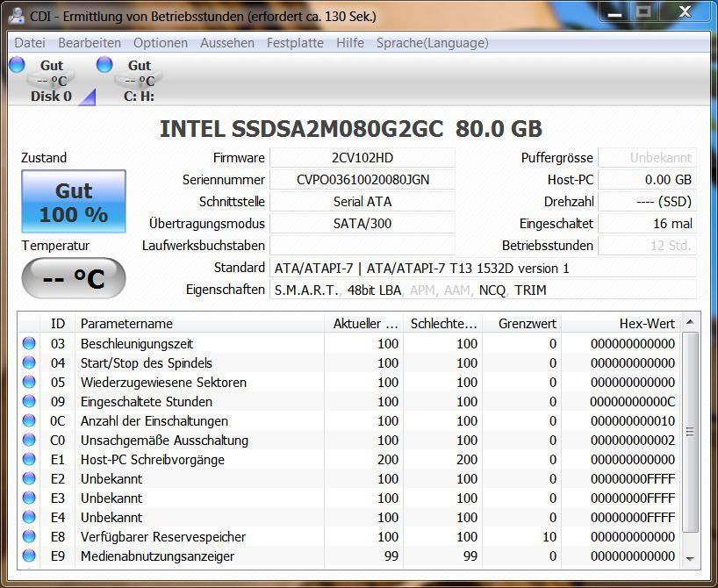The height and width of the screenshot is (588, 718).
Task: Click status orb for Verfügbarer Reservespeicher row
Action: click(29, 536)
